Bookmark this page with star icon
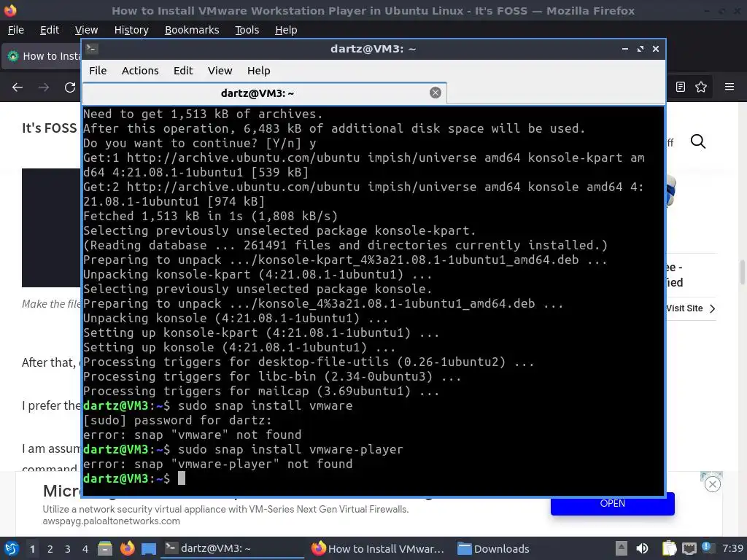The height and width of the screenshot is (560, 747). pos(701,87)
